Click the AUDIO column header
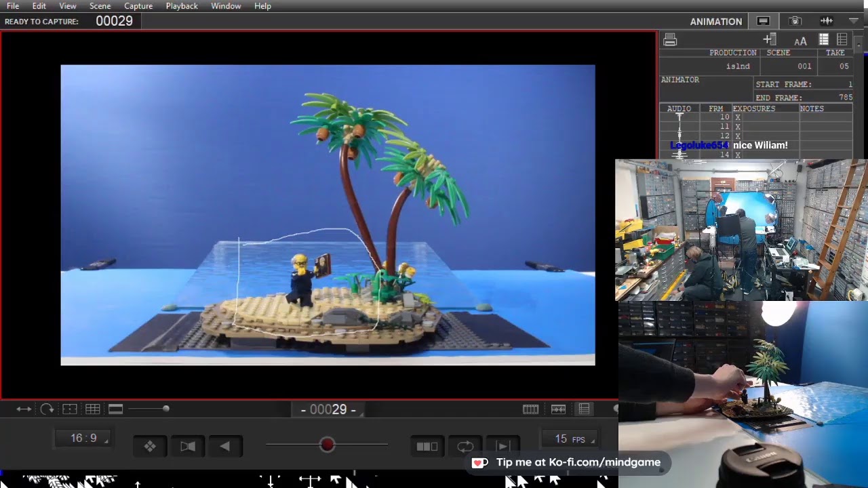Image resolution: width=868 pixels, height=488 pixels. [679, 108]
